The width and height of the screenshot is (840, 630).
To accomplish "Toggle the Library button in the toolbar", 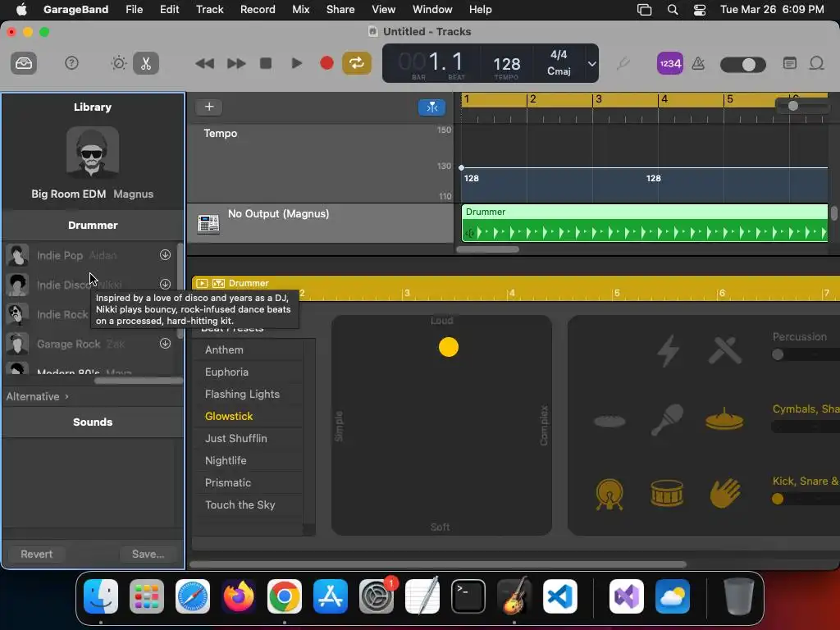I will 24,64.
